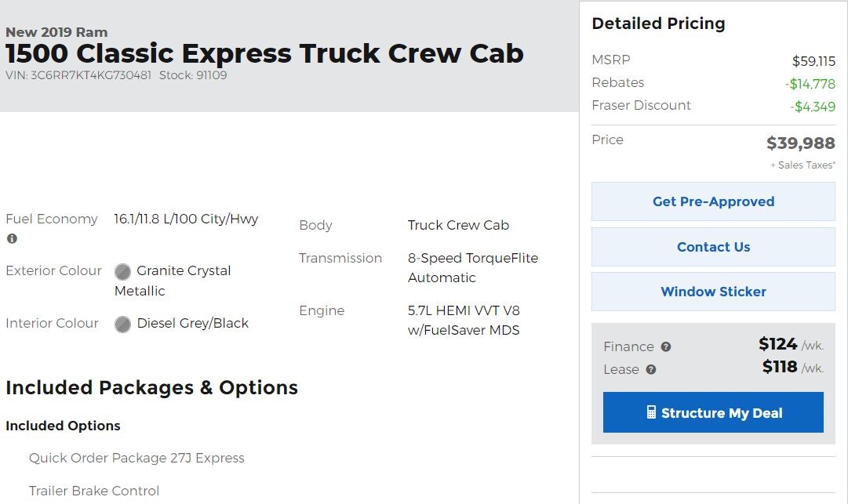Click the Fuel Economy info icon

click(x=12, y=238)
